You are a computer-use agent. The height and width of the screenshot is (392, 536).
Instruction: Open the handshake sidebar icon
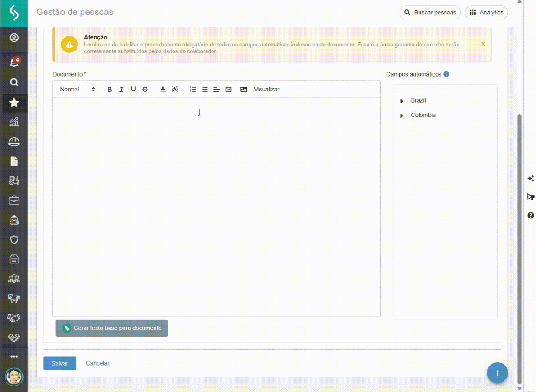[13, 318]
